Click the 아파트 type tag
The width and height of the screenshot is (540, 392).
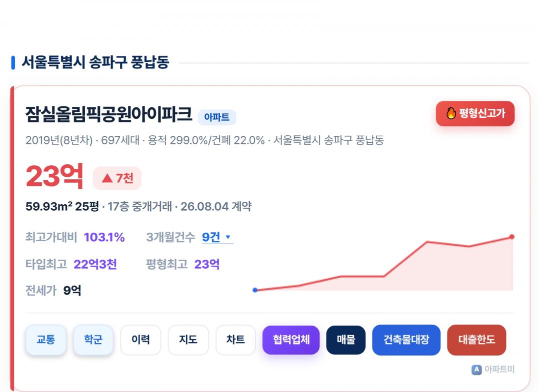[x=216, y=117]
